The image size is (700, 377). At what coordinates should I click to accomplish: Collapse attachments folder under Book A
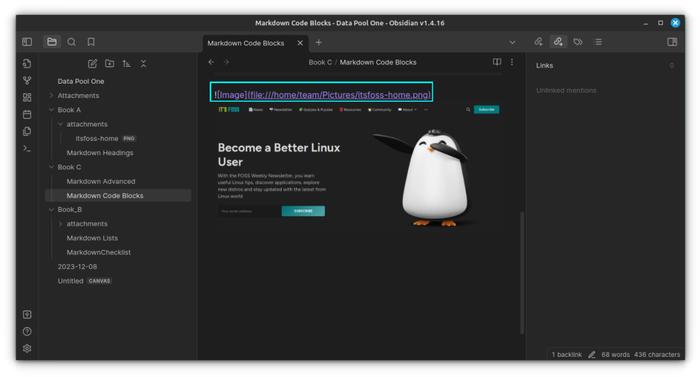[x=87, y=124]
